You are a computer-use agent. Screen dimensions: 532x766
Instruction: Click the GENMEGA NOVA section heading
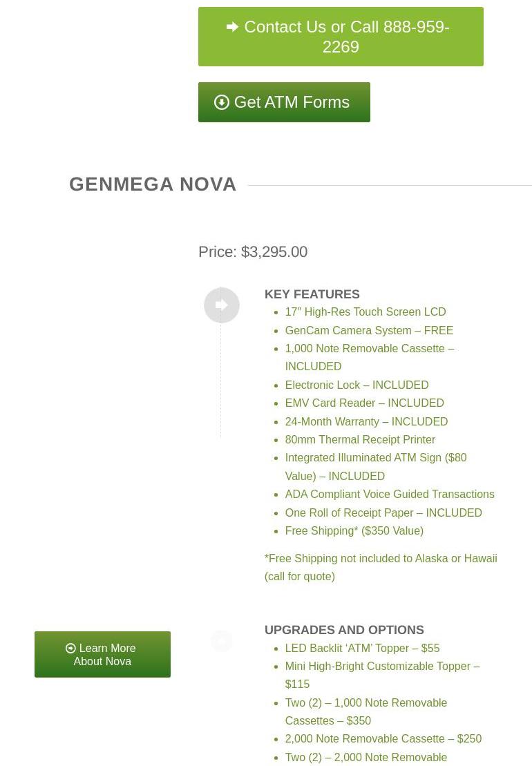point(153,184)
